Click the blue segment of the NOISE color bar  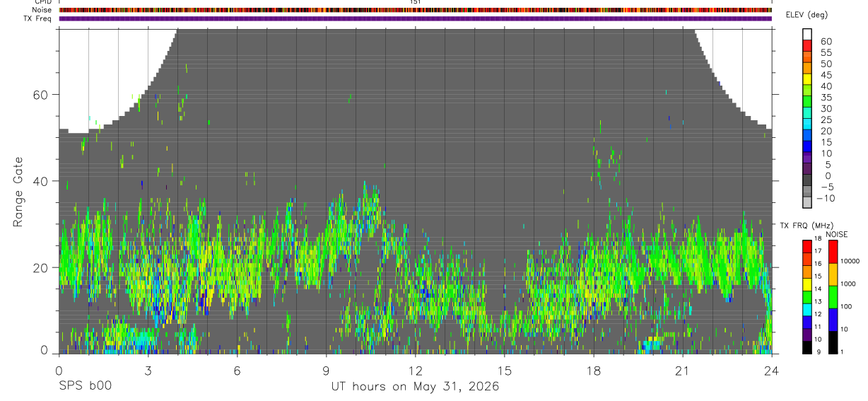(833, 319)
